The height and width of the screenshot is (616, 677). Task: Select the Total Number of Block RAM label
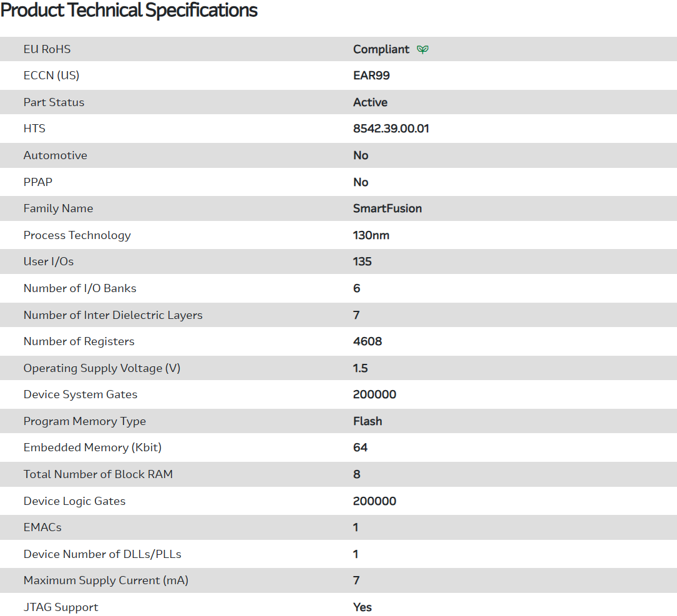tap(98, 474)
